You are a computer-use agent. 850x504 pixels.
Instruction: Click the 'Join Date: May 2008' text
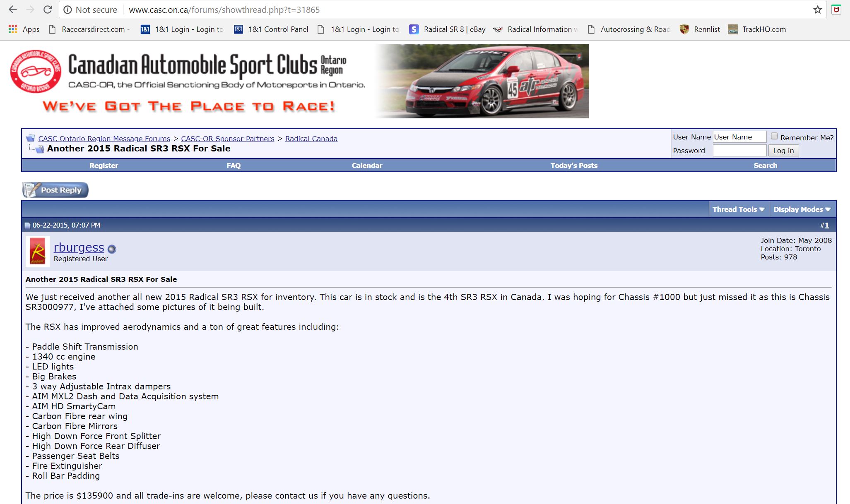[x=796, y=240]
